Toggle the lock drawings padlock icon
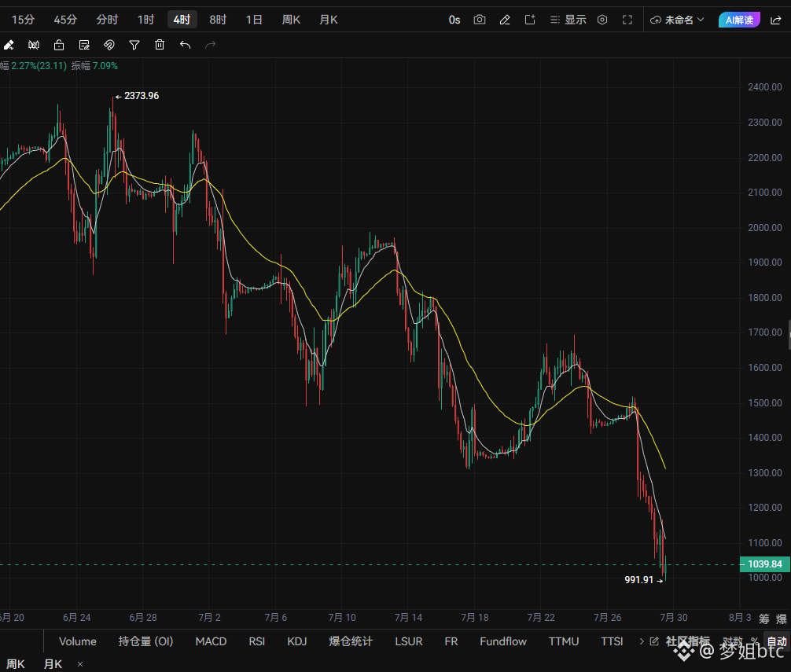 59,46
